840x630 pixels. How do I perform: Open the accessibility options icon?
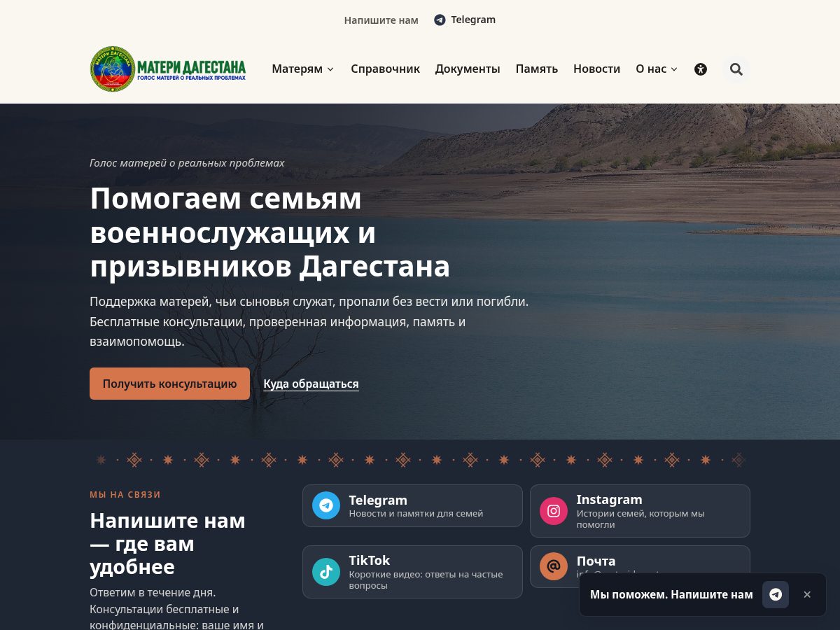(701, 69)
